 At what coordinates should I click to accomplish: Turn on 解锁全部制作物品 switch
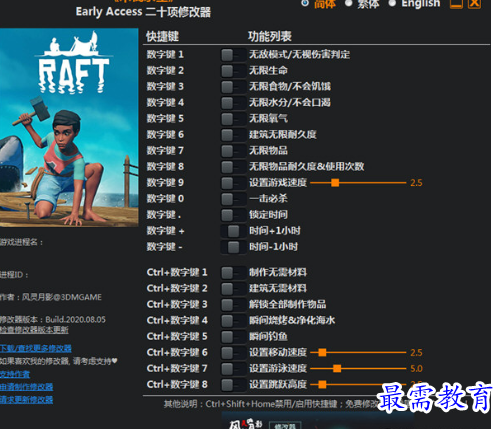[233, 305]
